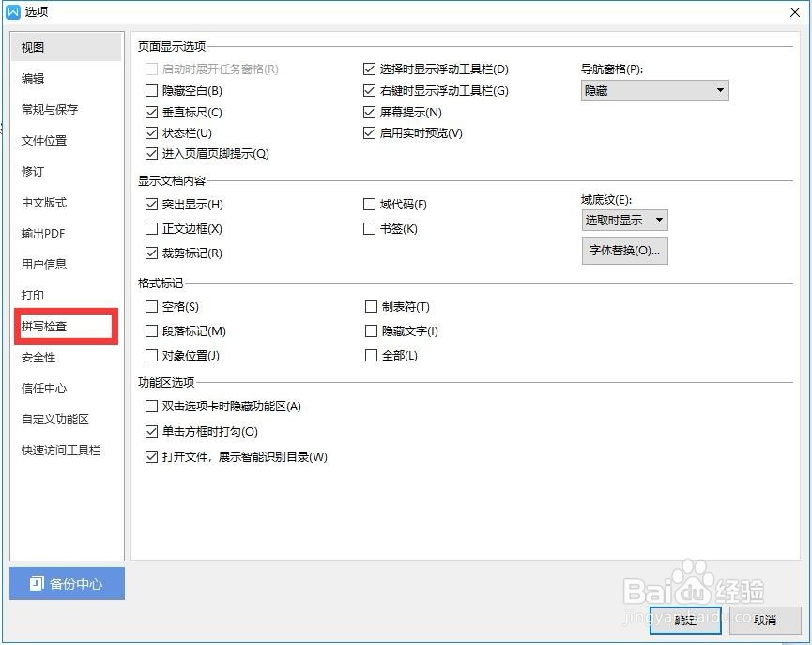The height and width of the screenshot is (645, 812).
Task: Switch to 输出PDF options
Action: [x=43, y=233]
